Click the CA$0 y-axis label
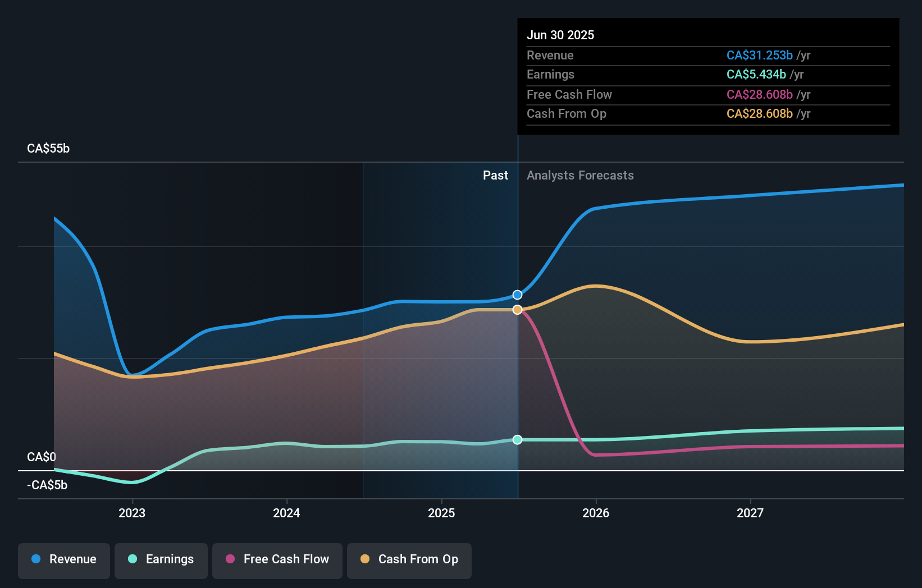This screenshot has width=922, height=588. (x=42, y=457)
